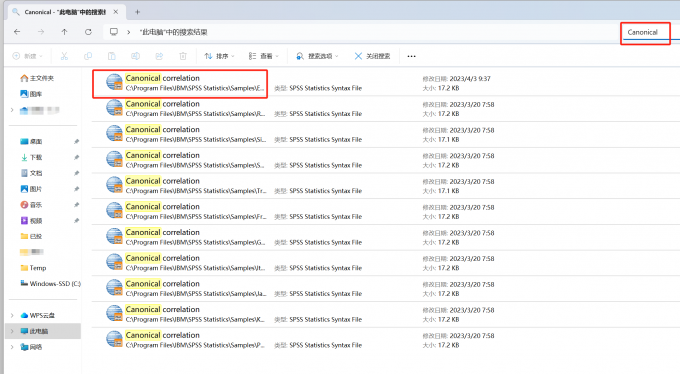Image resolution: width=680 pixels, height=374 pixels.
Task: Open 主文件夹 in the sidebar
Action: point(37,78)
